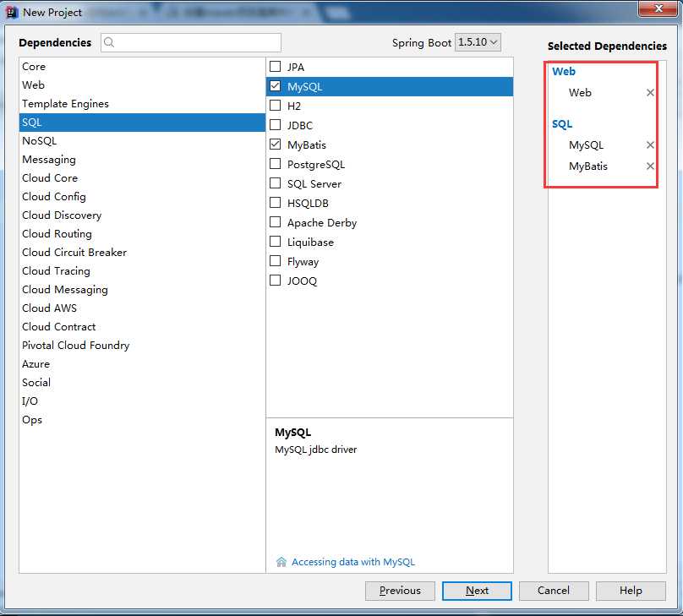683x616 pixels.
Task: Remove MyBatis from selected dependencies
Action: coord(650,166)
